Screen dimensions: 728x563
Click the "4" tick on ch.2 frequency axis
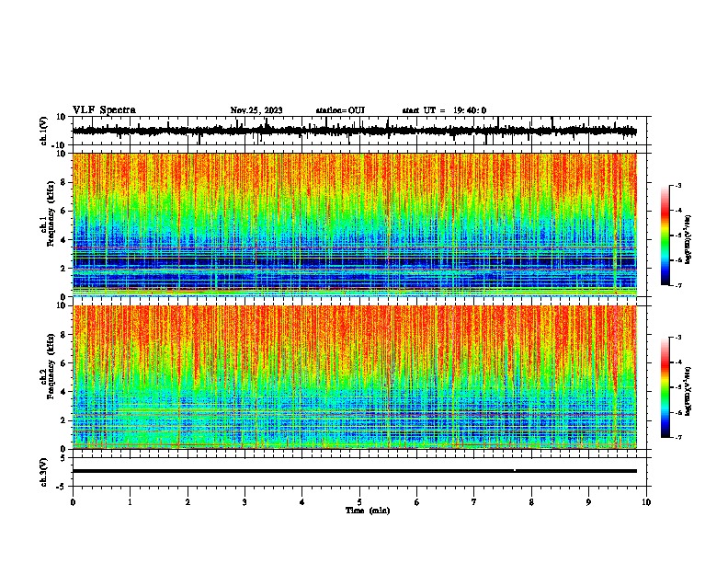coord(63,392)
